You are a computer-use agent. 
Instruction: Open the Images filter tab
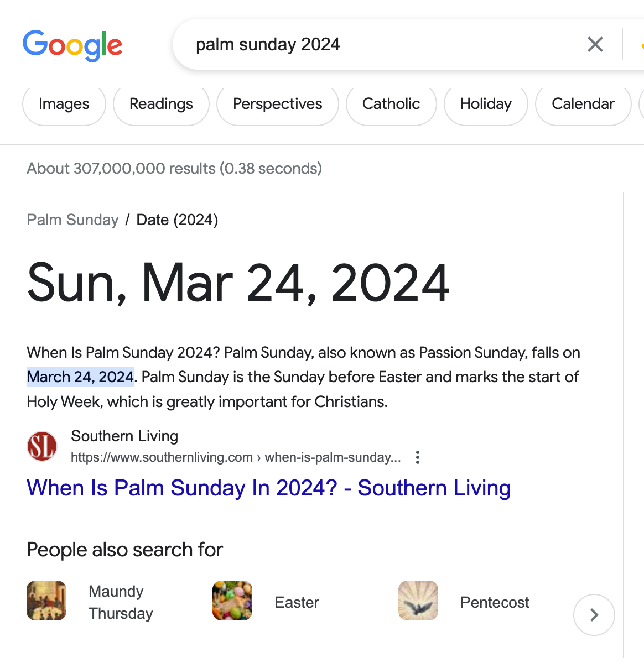click(x=64, y=104)
